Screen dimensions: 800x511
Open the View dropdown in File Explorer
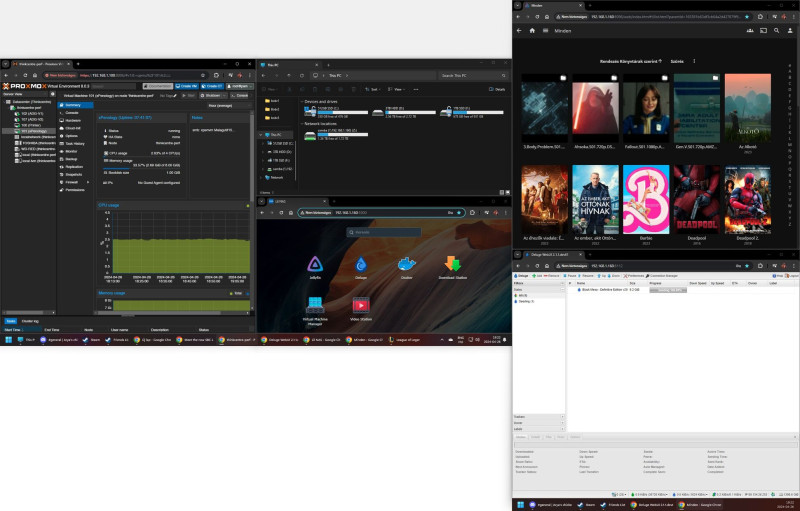396,89
